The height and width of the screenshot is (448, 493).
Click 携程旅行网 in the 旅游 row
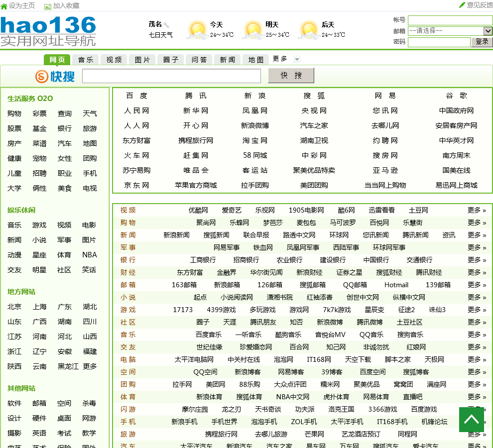click(221, 434)
